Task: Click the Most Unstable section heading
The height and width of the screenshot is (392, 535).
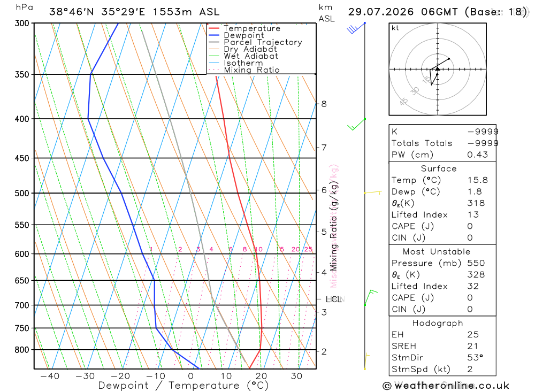Action: point(437,252)
